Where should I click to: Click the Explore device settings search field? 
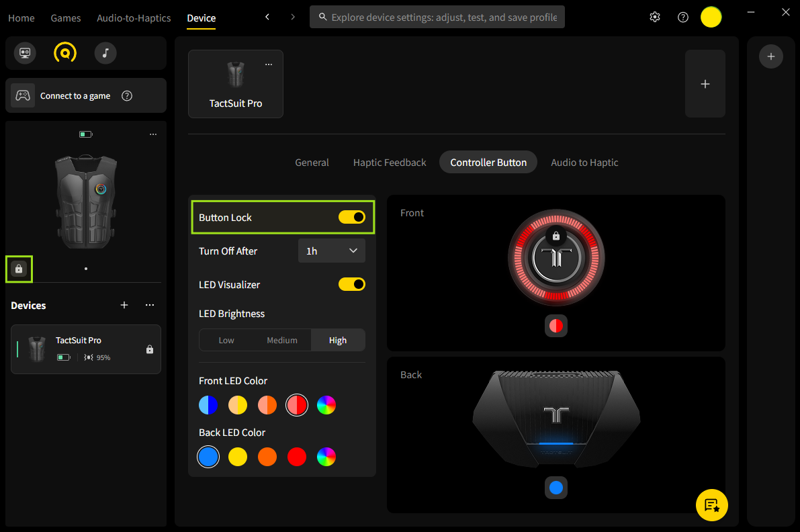tap(437, 17)
